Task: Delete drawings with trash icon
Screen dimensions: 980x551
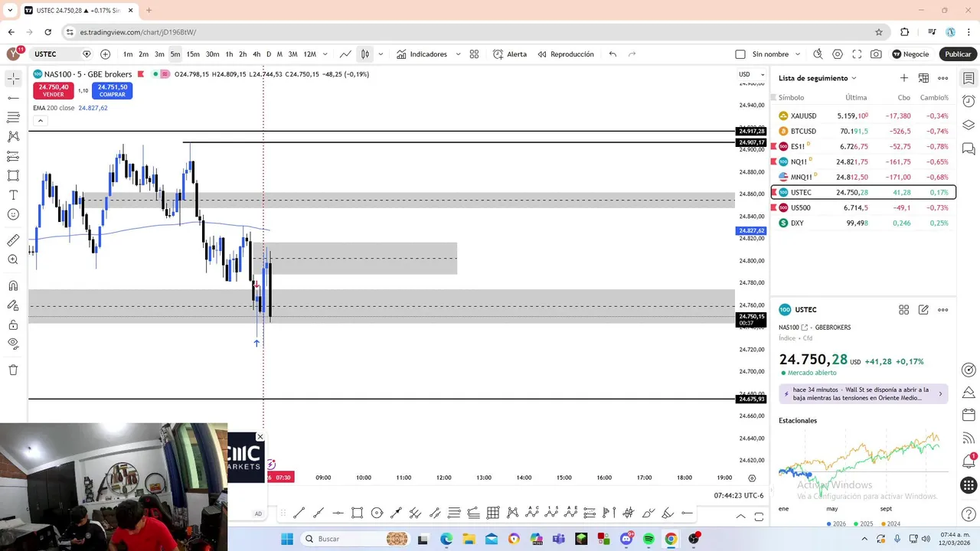Action: tap(13, 370)
